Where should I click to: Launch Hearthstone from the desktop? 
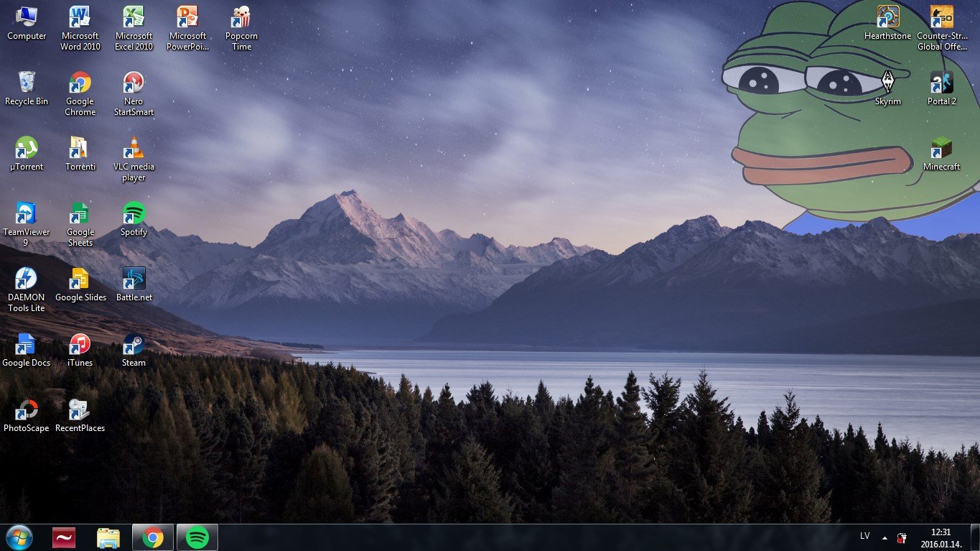pyautogui.click(x=888, y=23)
